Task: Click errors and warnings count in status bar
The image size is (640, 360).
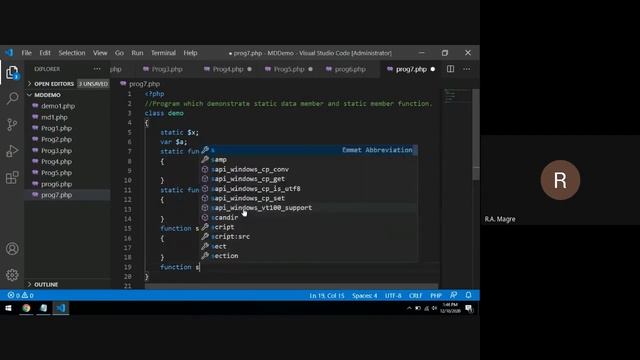Action: [20, 295]
